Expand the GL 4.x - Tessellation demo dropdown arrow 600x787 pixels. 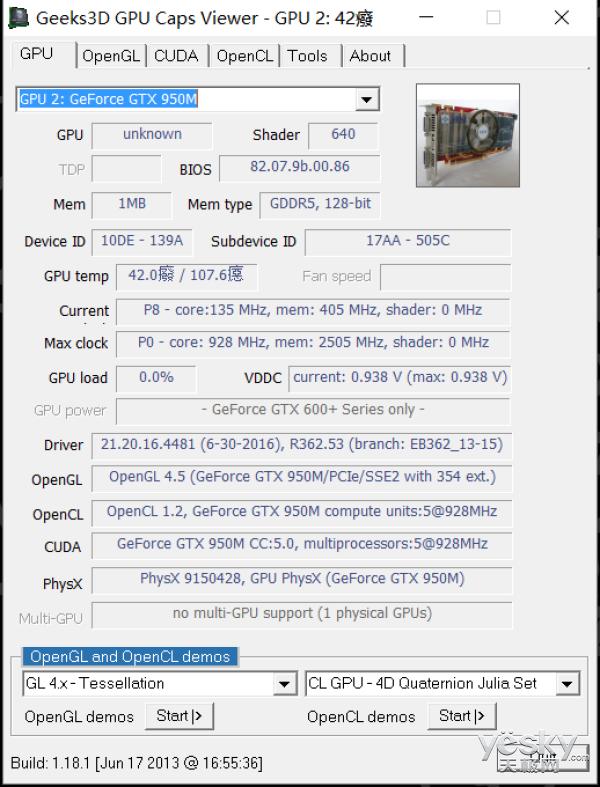(x=284, y=684)
